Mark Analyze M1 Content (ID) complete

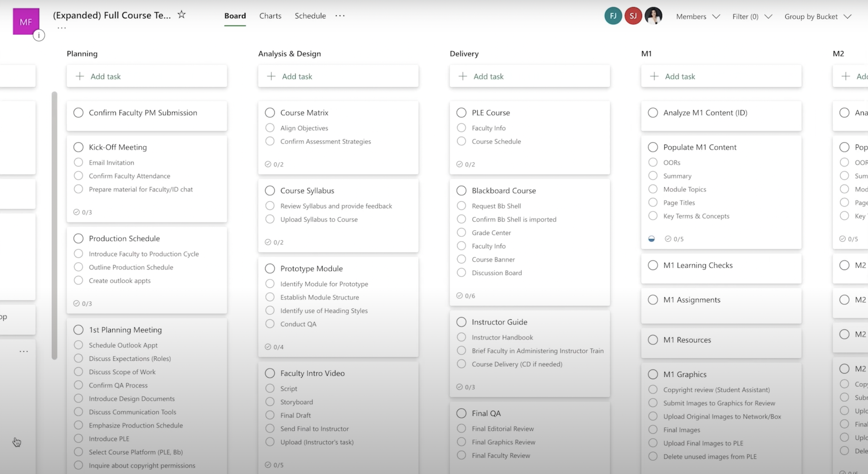[x=653, y=113]
